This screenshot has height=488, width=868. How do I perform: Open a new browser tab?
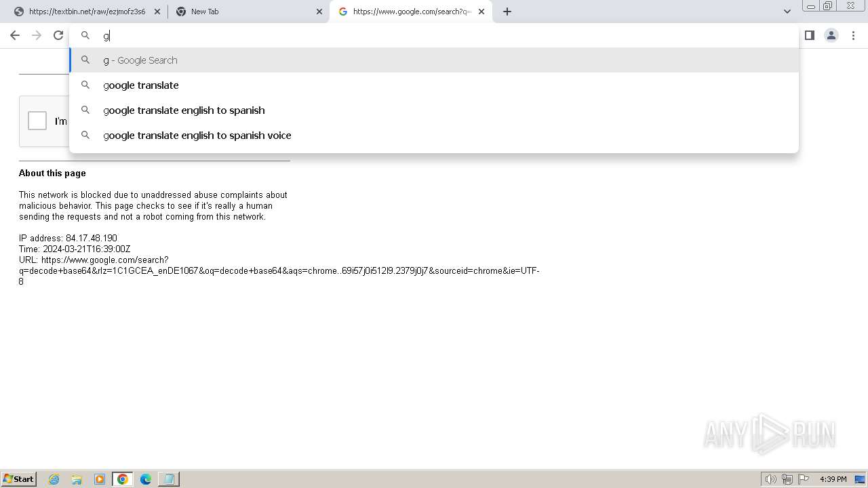click(x=507, y=12)
